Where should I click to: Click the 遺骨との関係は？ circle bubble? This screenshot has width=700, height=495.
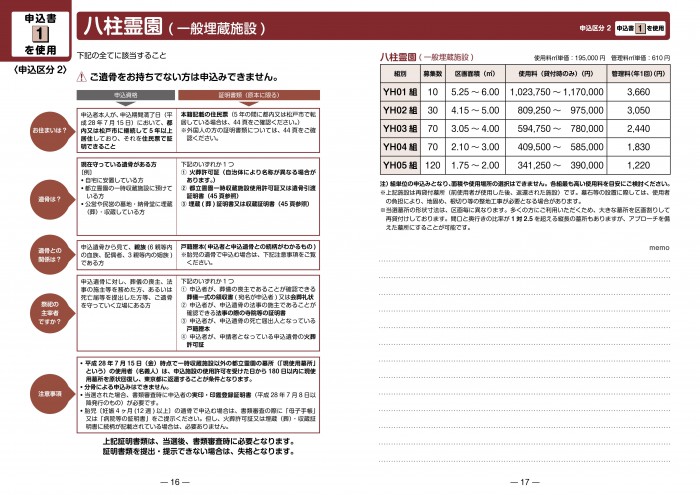click(x=50, y=255)
